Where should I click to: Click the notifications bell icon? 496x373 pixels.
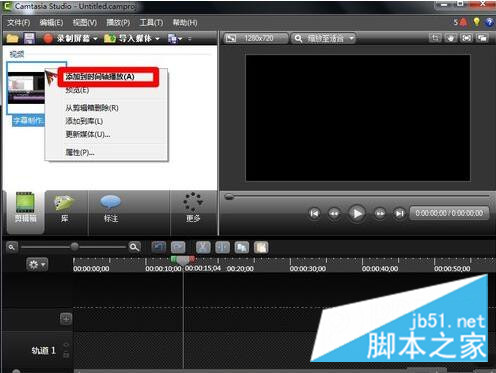(463, 22)
